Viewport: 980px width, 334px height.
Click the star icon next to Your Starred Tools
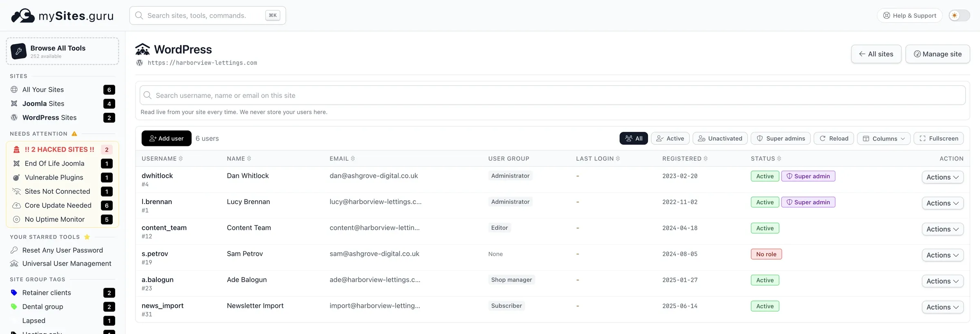click(x=87, y=237)
